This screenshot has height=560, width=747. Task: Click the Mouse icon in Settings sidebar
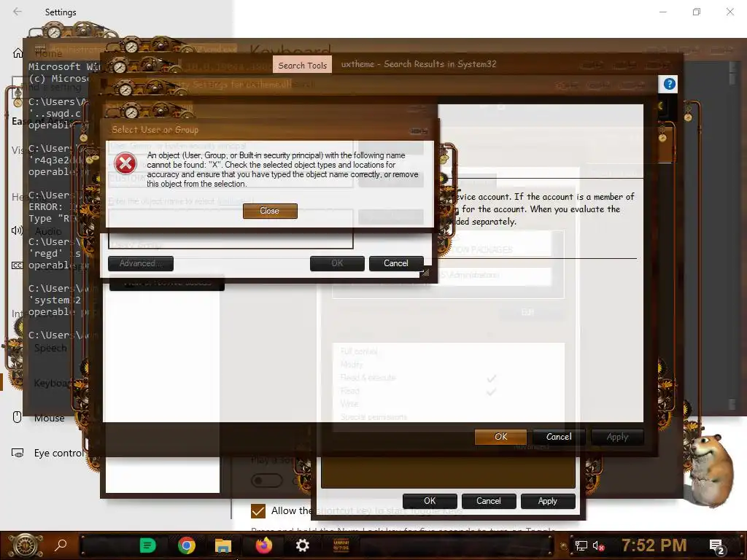[x=18, y=418]
